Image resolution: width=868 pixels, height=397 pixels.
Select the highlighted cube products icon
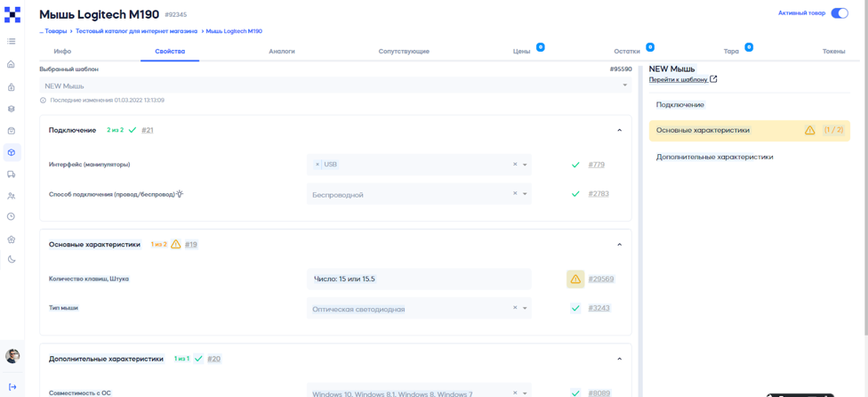(x=12, y=152)
